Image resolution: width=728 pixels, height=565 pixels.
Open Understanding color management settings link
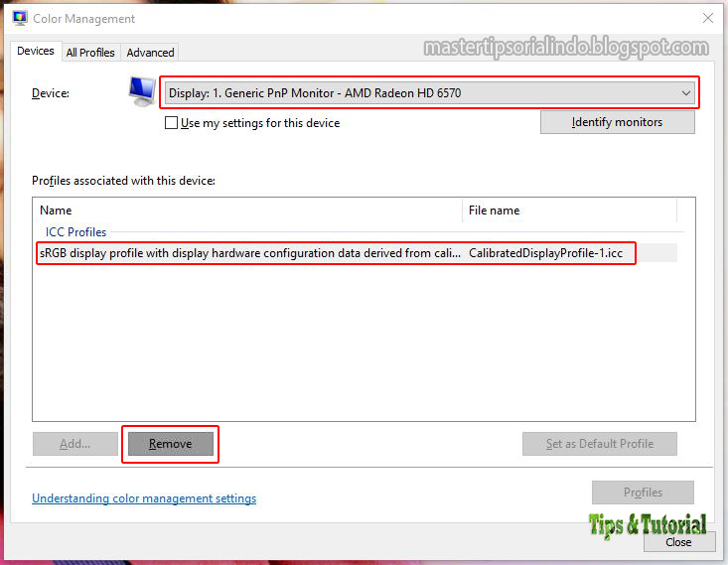(144, 498)
